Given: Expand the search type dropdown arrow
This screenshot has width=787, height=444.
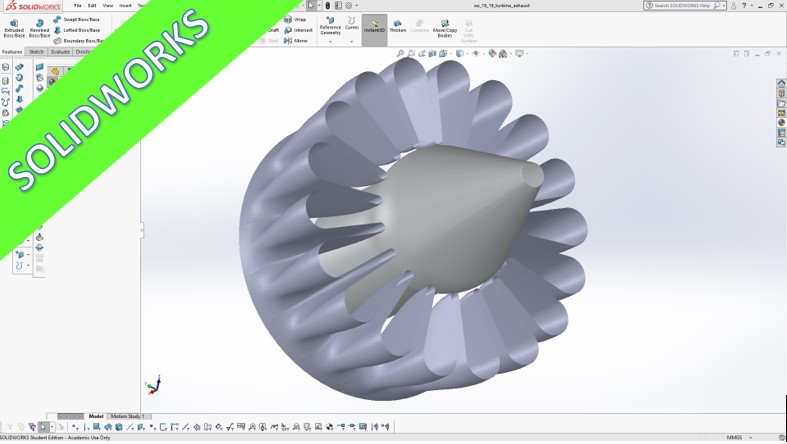Looking at the screenshot, I should [x=724, y=6].
